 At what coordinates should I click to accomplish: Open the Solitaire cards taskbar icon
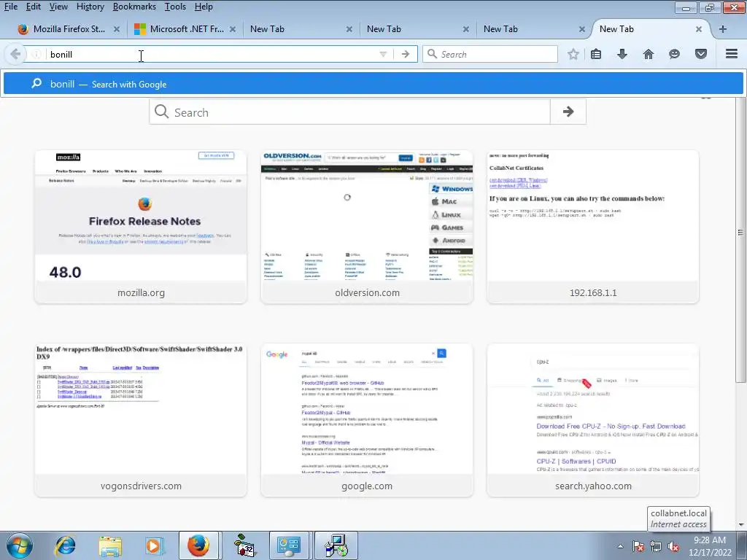pyautogui.click(x=245, y=545)
